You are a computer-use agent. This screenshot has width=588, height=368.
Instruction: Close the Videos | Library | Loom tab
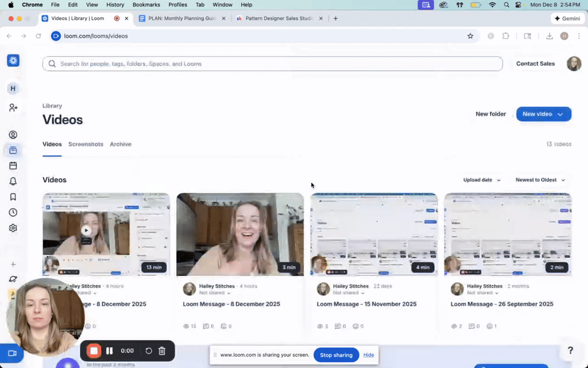pos(126,18)
